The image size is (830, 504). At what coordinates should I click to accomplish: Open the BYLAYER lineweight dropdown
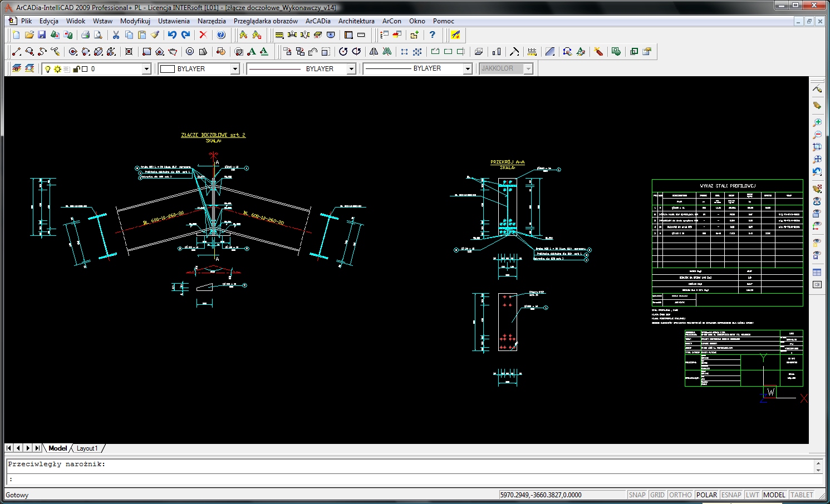click(x=468, y=68)
